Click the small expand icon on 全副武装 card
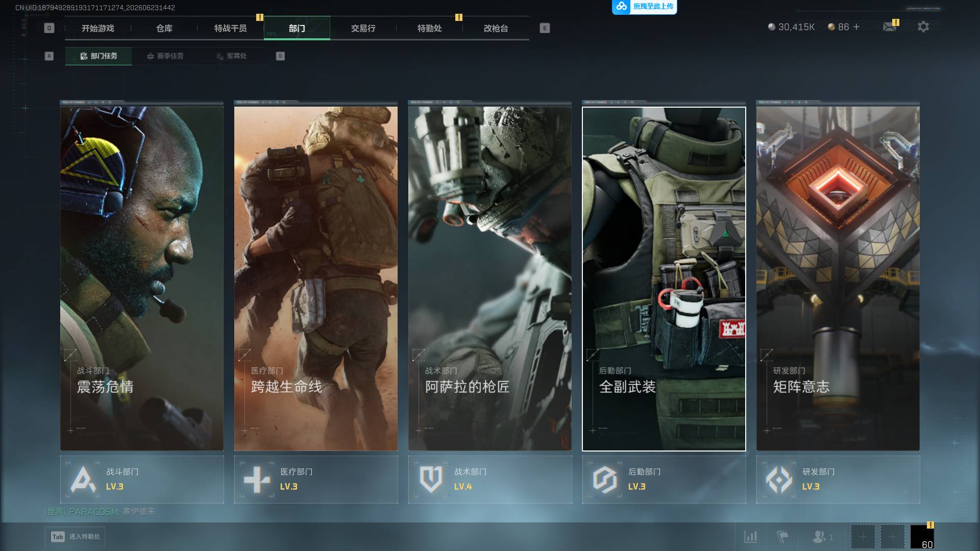The width and height of the screenshot is (980, 551). [593, 355]
